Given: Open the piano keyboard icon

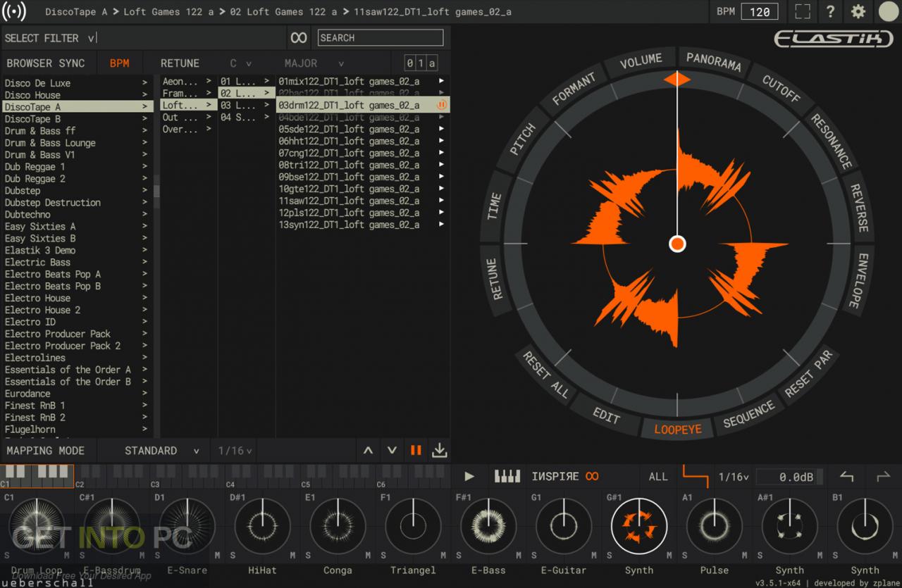Looking at the screenshot, I should tap(507, 477).
